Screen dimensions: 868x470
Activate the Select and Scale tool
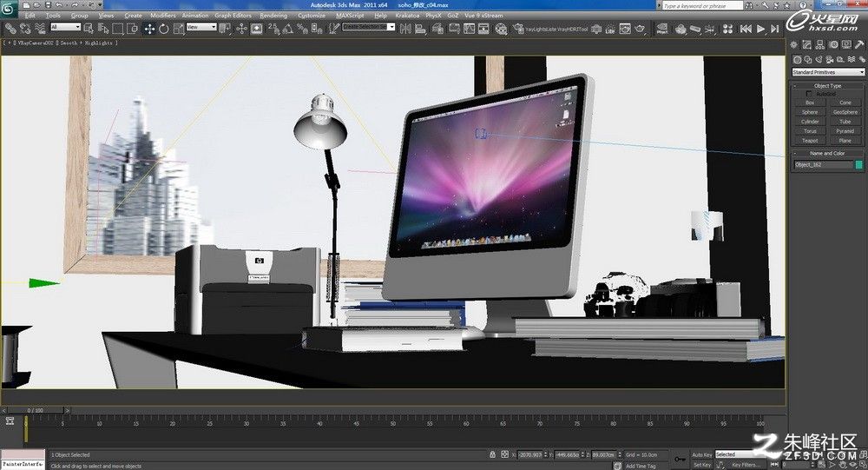[178, 28]
